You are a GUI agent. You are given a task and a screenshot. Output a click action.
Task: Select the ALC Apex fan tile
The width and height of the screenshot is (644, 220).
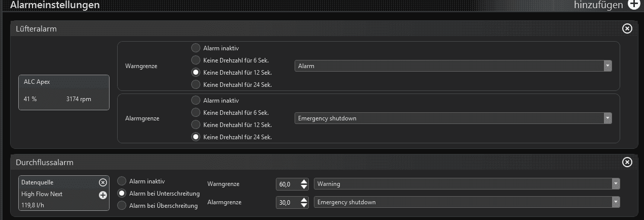64,92
